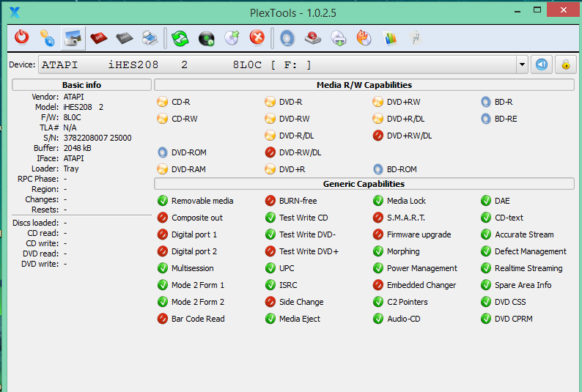Viewport: 582px width, 392px height.
Task: Click the disc with green arrow icon
Action: click(232, 38)
